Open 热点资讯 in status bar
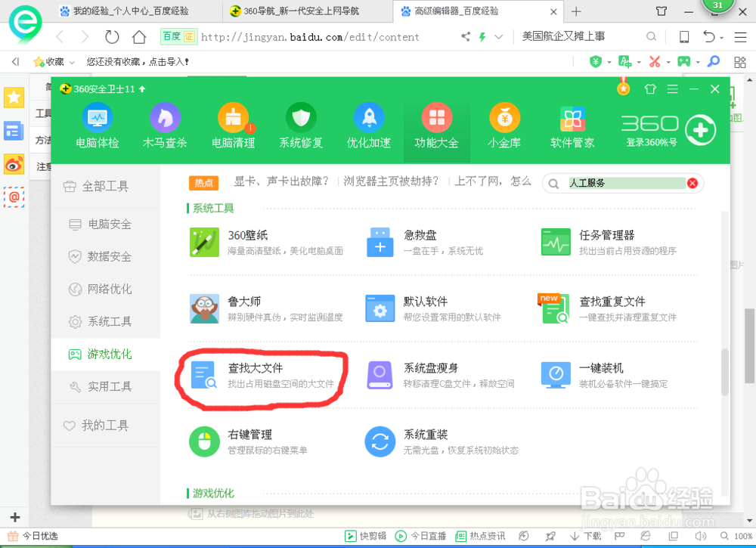Image resolution: width=756 pixels, height=548 pixels. pyautogui.click(x=480, y=536)
